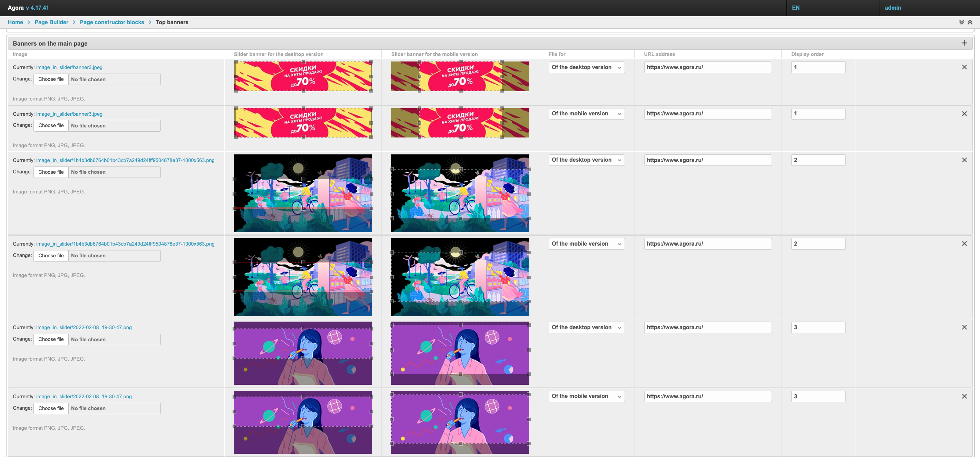The width and height of the screenshot is (980, 457).
Task: Click the expand-all double chevron down icon
Action: coord(961,22)
